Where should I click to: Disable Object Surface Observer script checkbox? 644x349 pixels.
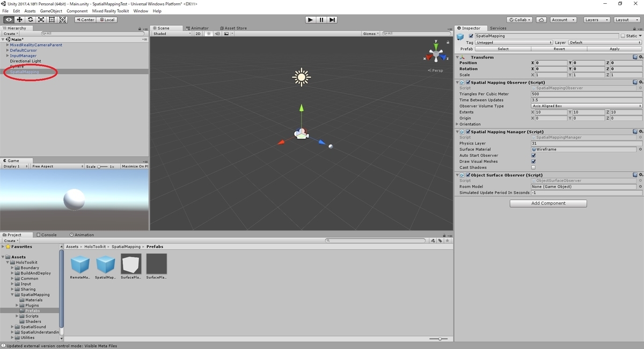(x=468, y=175)
